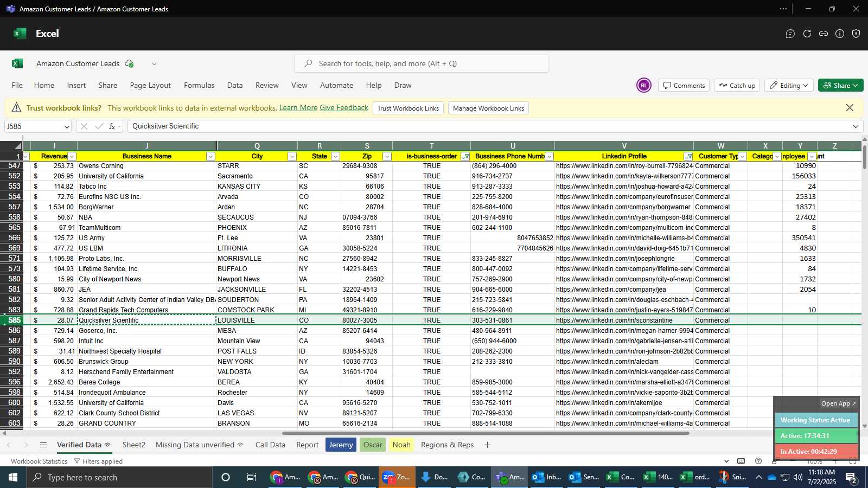Click the insert function fx icon

pos(112,126)
